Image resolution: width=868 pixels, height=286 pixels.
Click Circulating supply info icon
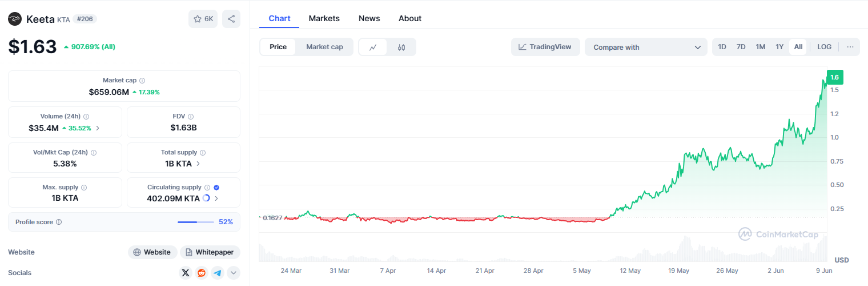207,187
